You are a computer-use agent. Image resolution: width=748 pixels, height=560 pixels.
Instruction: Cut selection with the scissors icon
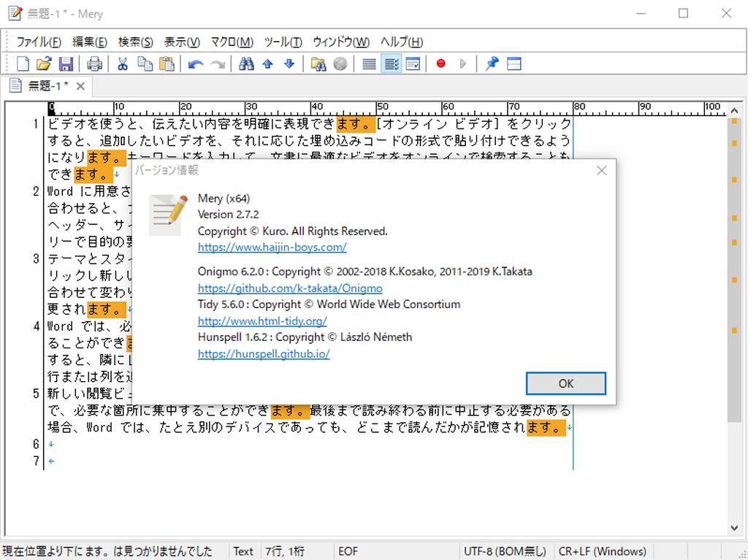coord(123,64)
